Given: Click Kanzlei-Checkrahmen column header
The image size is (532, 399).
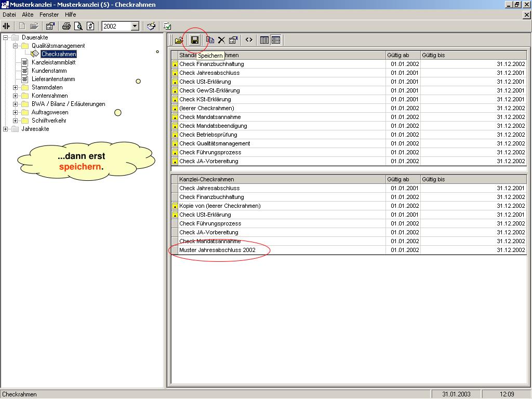Looking at the screenshot, I should [282, 179].
